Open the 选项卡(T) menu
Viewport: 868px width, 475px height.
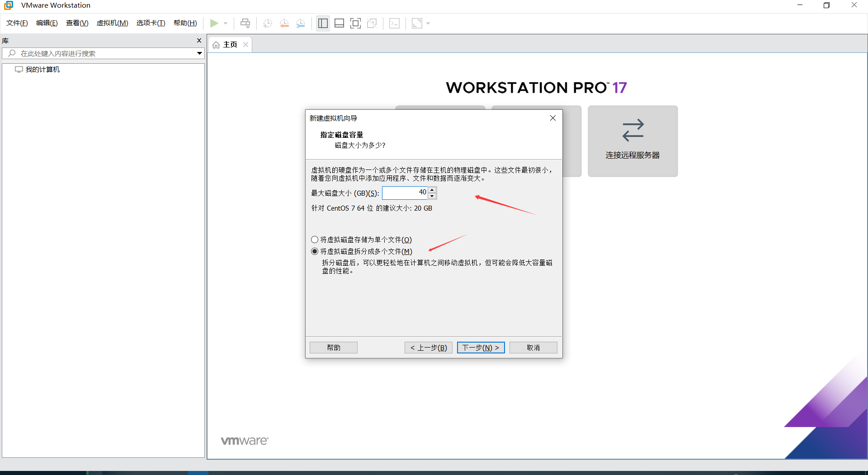151,23
